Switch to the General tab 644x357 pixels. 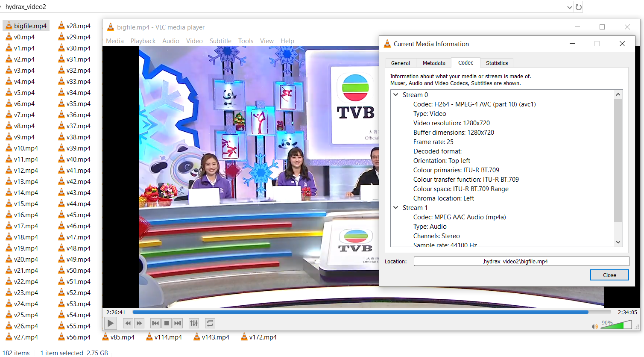401,63
